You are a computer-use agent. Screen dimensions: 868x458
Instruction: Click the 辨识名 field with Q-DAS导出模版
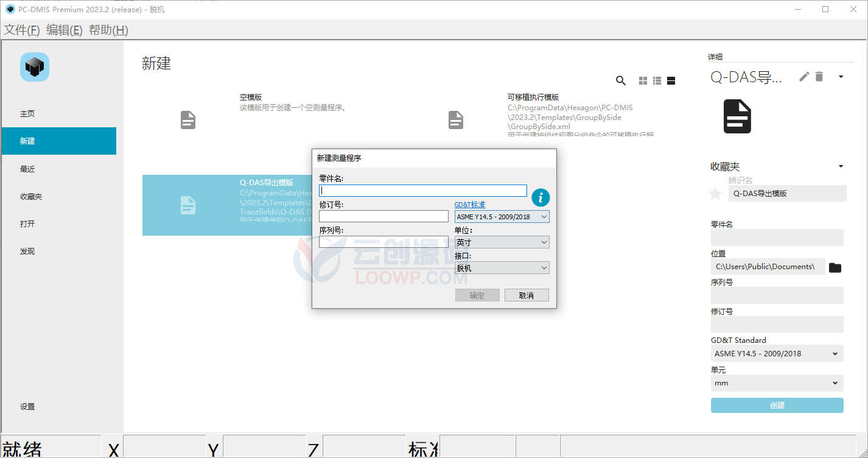tap(788, 193)
